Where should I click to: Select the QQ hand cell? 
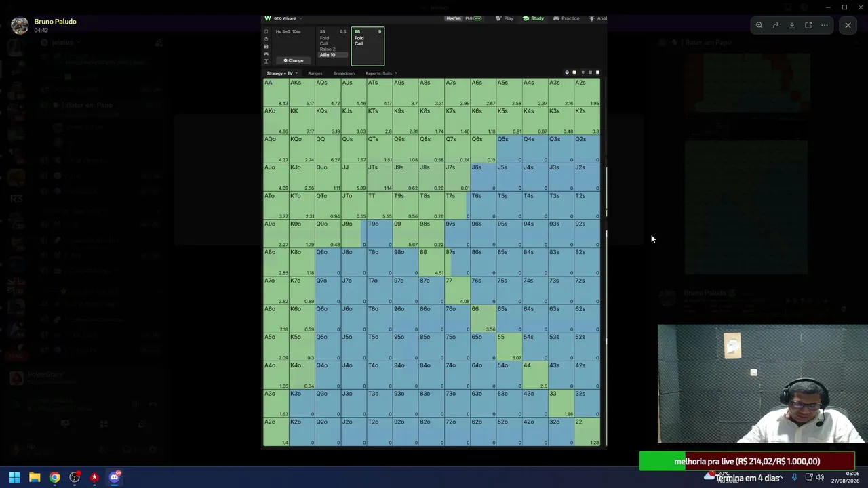click(x=328, y=148)
